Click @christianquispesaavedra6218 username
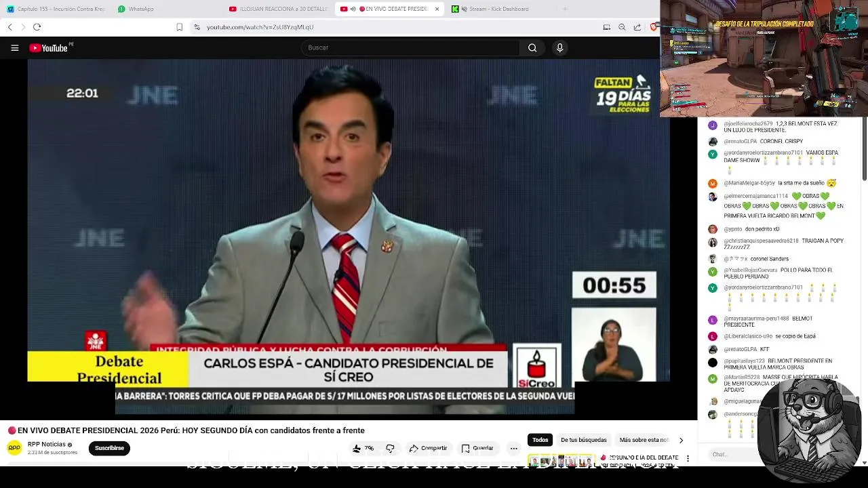Screen dimensions: 868x488 pos(761,241)
